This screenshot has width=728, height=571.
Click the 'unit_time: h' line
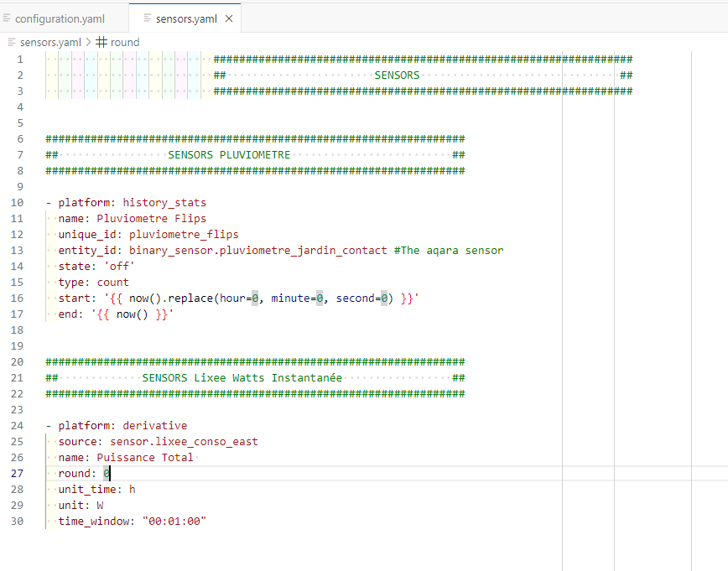tap(97, 490)
